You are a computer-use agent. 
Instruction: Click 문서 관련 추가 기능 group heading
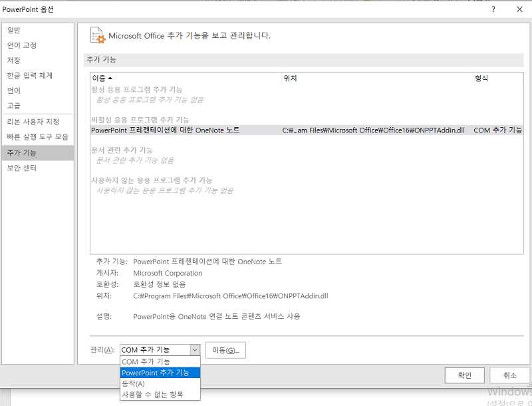122,150
